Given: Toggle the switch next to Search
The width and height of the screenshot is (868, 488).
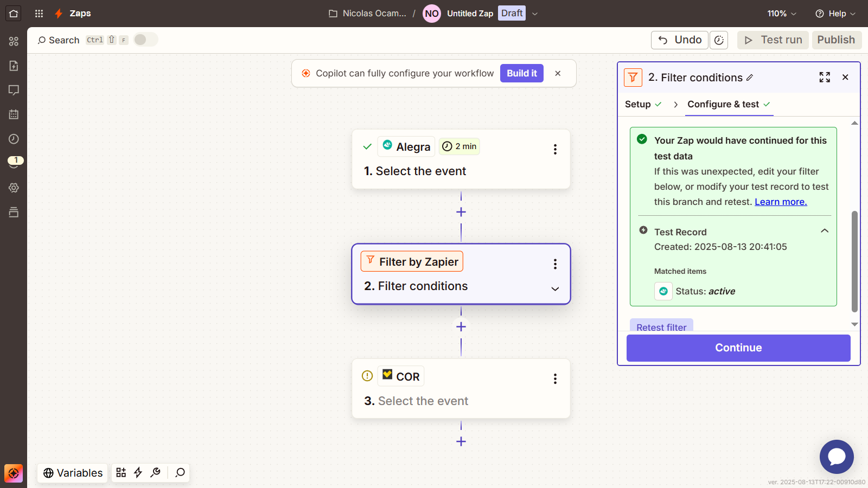Looking at the screenshot, I should 145,40.
